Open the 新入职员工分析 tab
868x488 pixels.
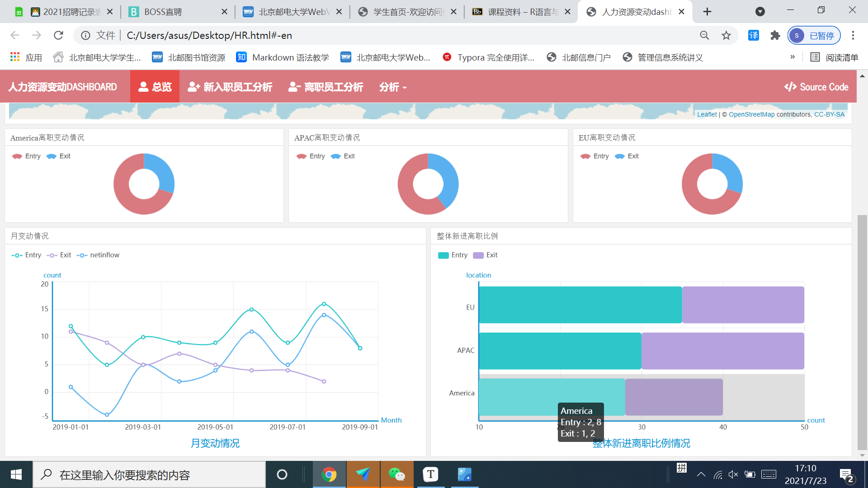pyautogui.click(x=230, y=87)
